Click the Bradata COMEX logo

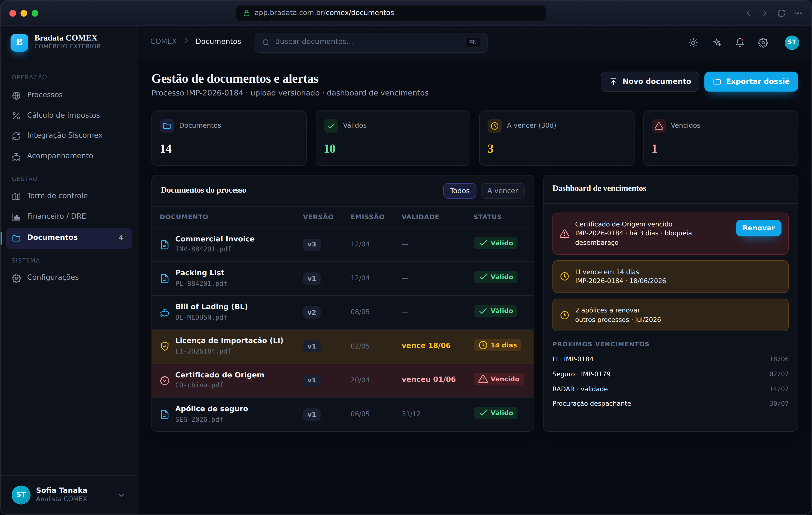(19, 42)
